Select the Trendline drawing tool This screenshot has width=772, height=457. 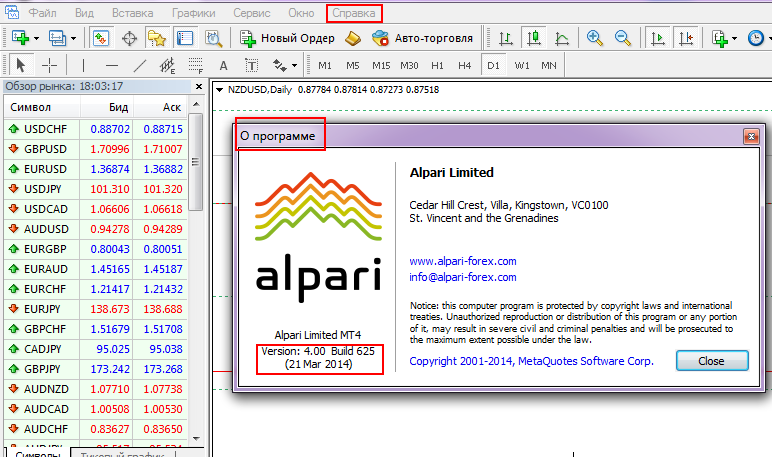pyautogui.click(x=140, y=65)
